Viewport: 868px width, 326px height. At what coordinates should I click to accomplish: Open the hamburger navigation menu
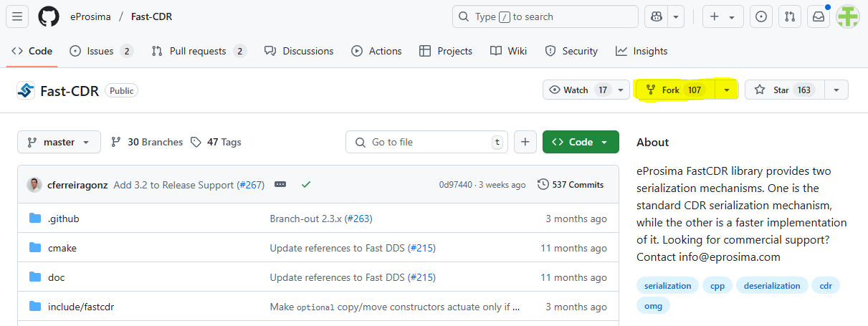pos(18,16)
